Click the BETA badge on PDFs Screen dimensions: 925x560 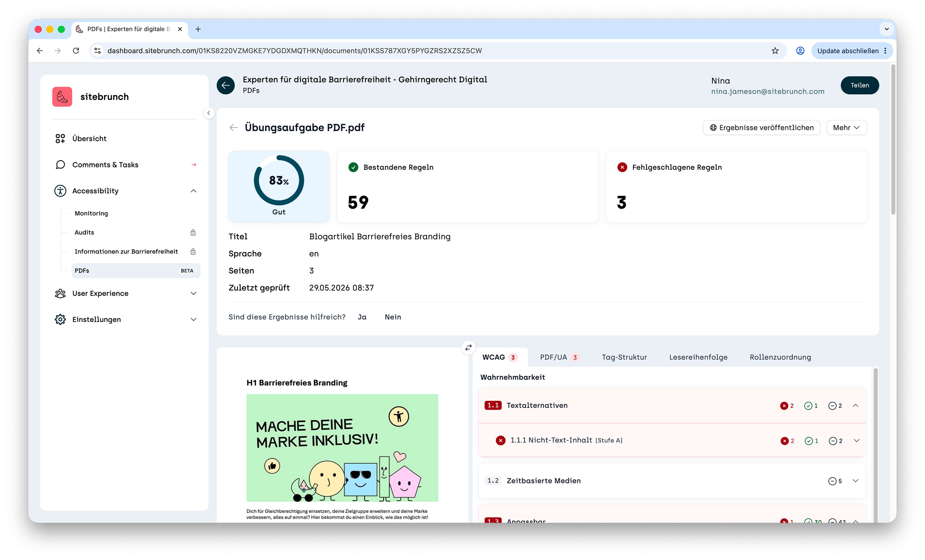(x=187, y=271)
